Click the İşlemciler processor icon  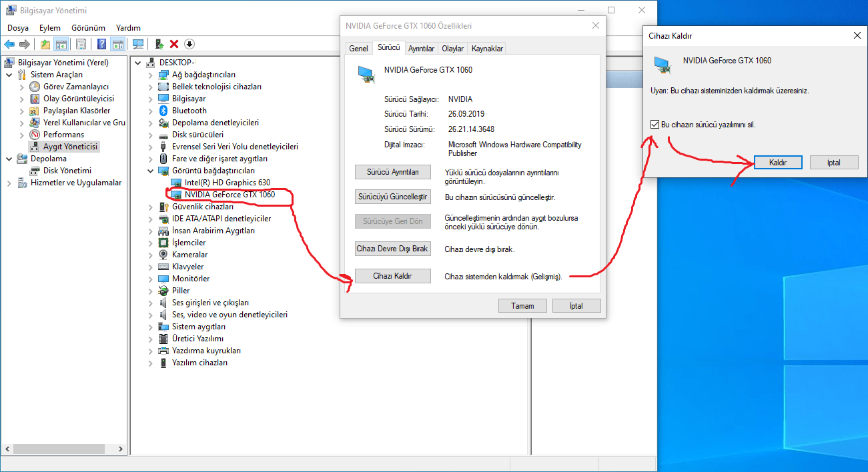163,243
